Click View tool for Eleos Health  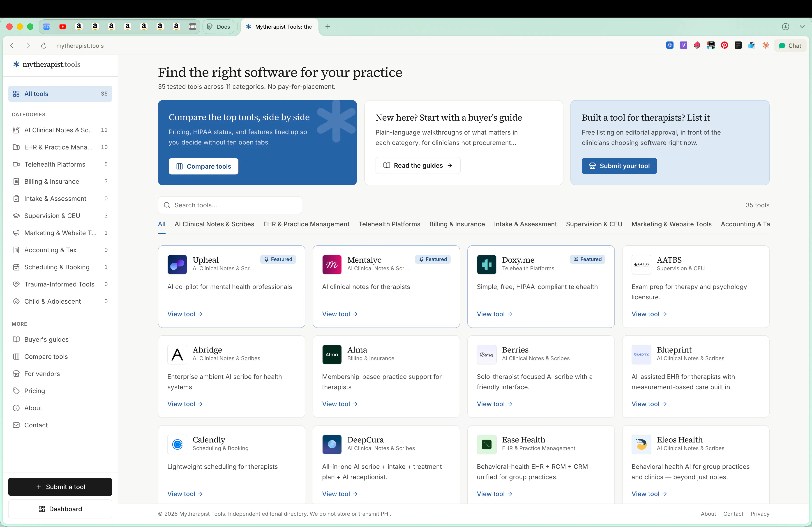tap(649, 494)
